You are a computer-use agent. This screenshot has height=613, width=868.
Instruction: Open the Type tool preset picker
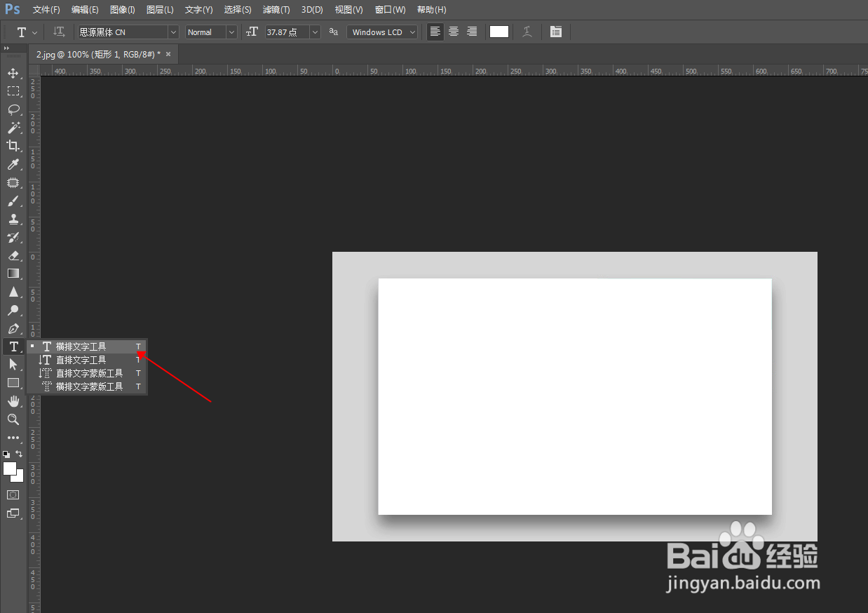(x=27, y=32)
